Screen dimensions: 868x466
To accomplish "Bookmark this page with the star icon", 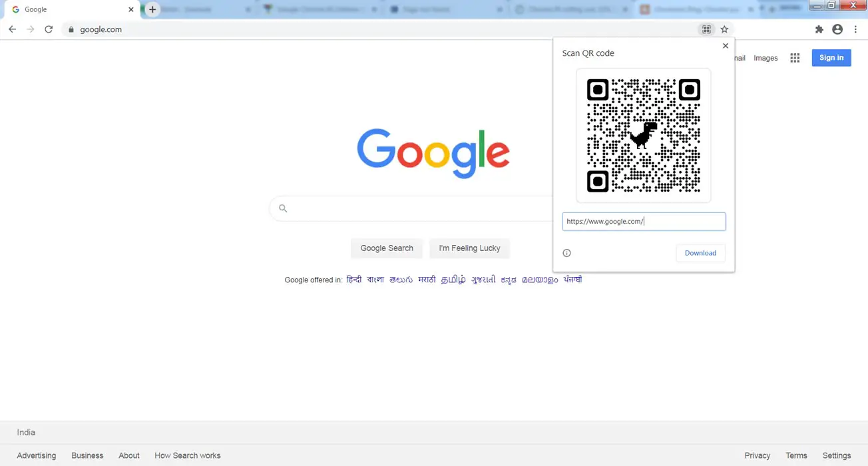I will click(725, 29).
